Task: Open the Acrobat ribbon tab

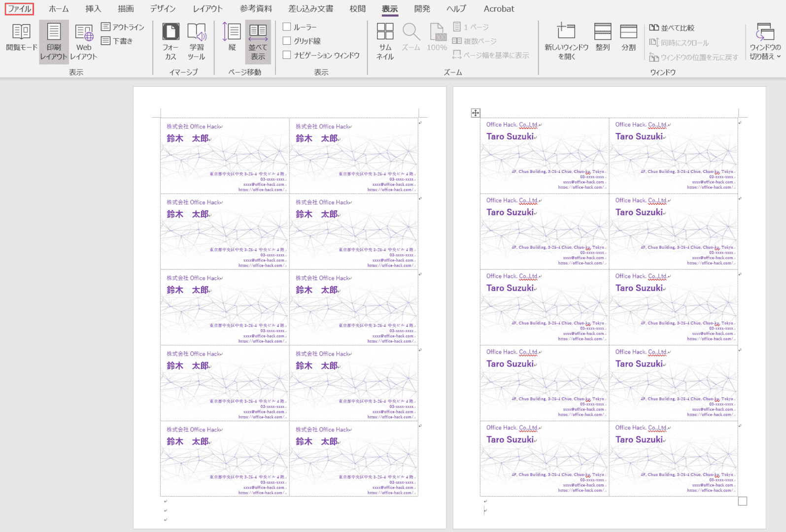Action: coord(499,9)
